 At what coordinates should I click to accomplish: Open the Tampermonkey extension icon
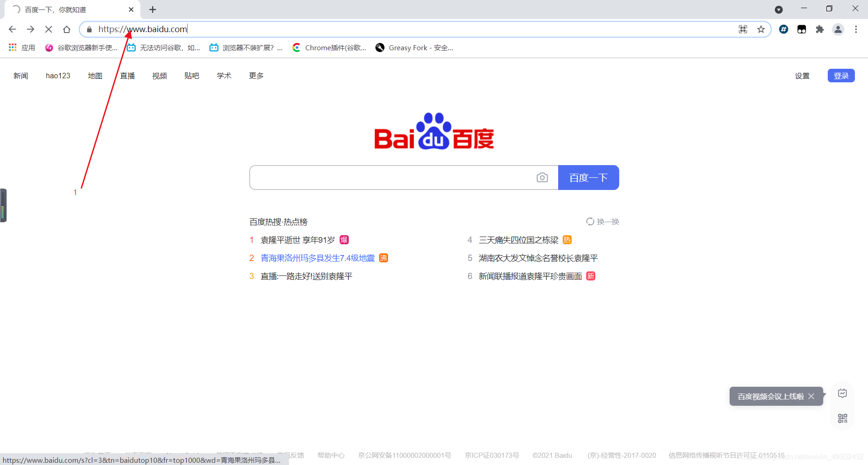click(x=802, y=29)
